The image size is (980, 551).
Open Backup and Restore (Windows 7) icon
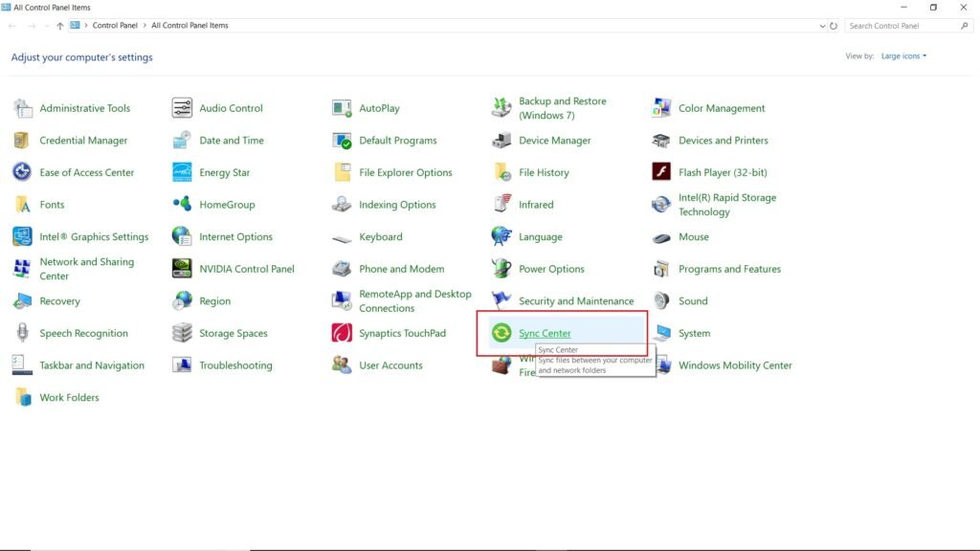click(x=501, y=108)
